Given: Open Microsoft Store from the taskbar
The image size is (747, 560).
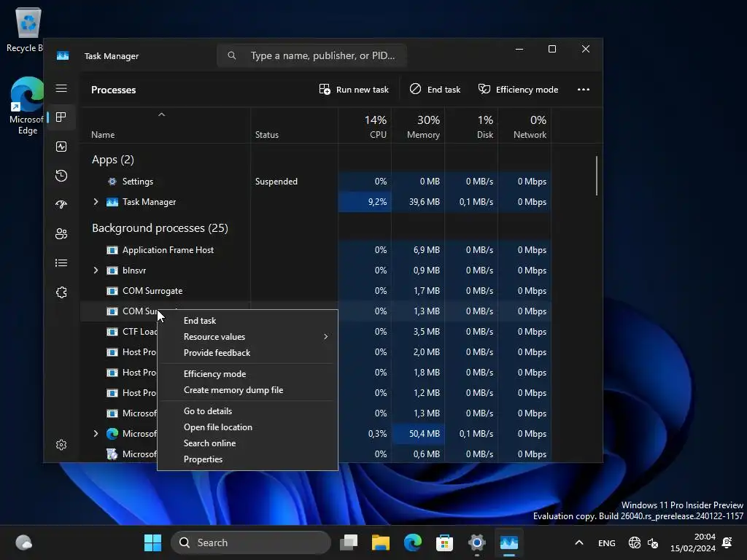Looking at the screenshot, I should point(444,542).
